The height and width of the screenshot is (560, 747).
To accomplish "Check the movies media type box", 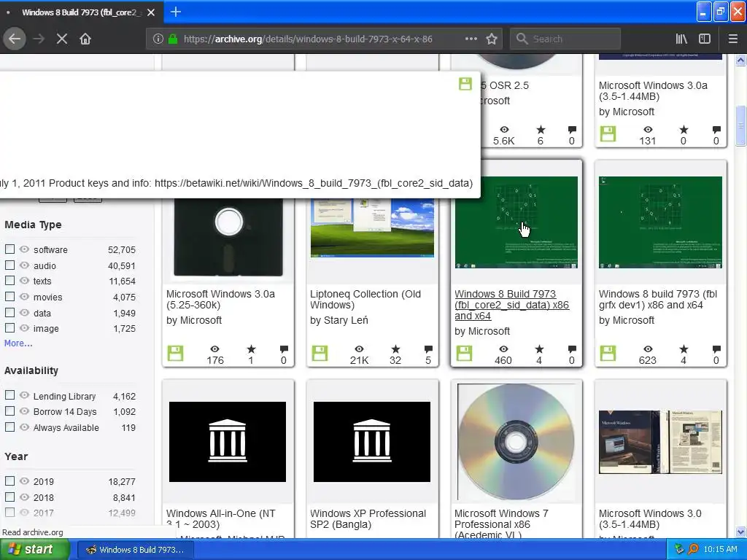I will point(9,296).
